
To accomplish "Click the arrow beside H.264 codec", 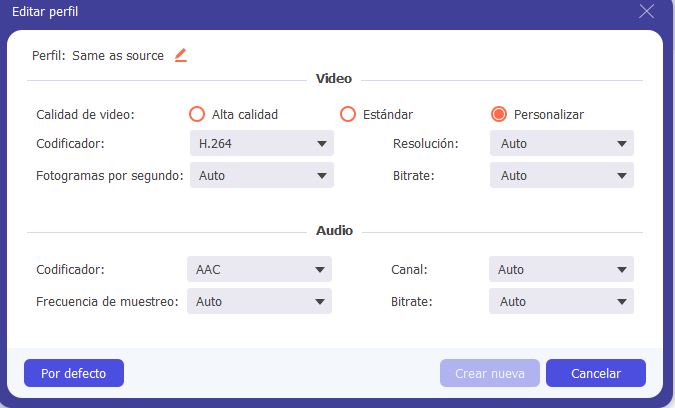I will [x=322, y=144].
